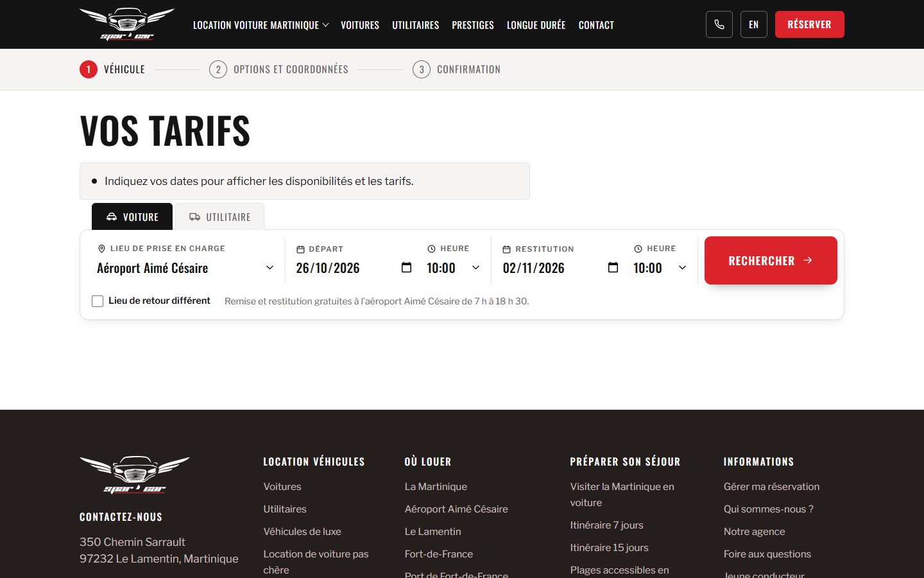Image resolution: width=924 pixels, height=578 pixels.
Task: Expand Location Voiture Martinique menu
Action: click(x=261, y=25)
